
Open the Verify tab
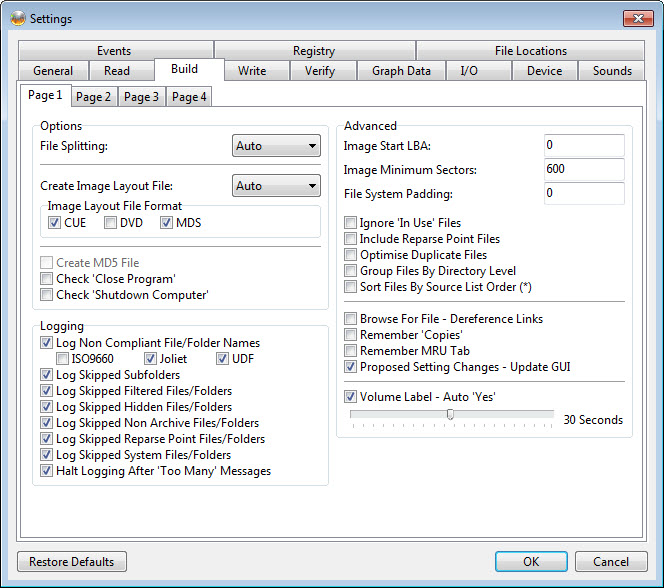click(323, 71)
